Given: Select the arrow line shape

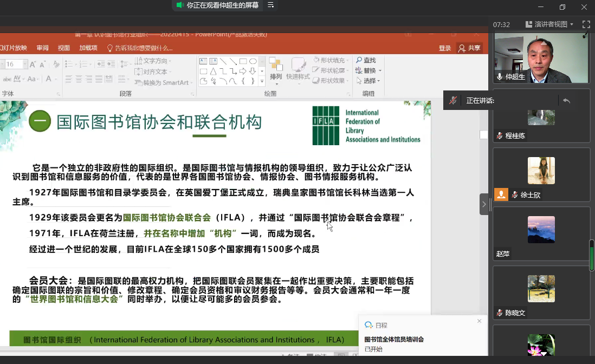Looking at the screenshot, I should pyautogui.click(x=233, y=61).
